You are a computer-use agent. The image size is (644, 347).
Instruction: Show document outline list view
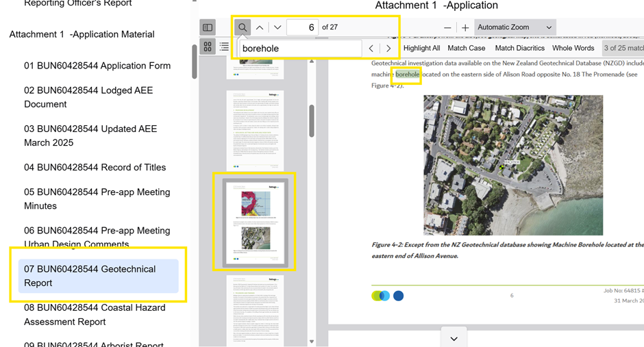224,47
